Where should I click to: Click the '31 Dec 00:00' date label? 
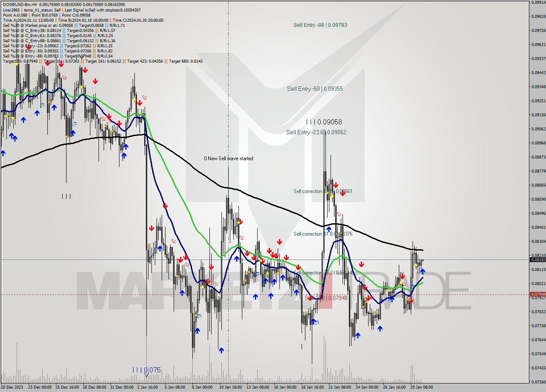coord(122,387)
